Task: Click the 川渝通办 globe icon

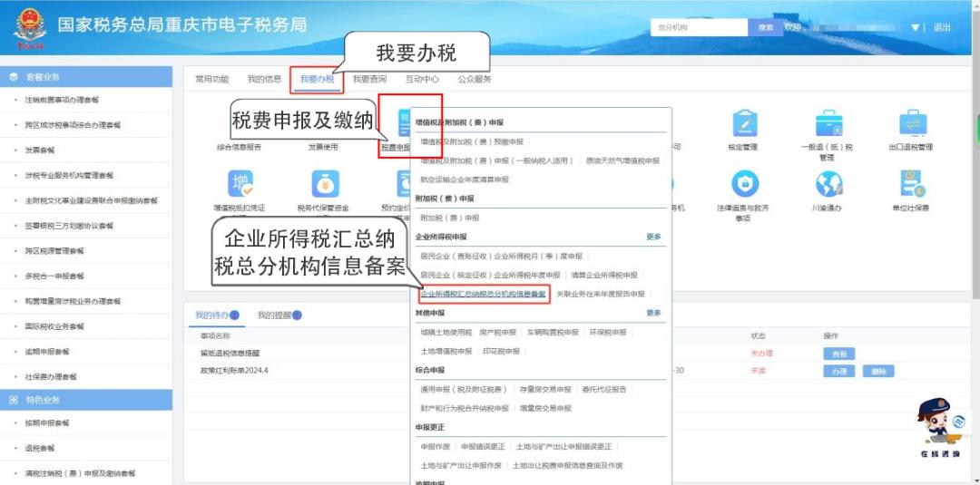Action: click(x=827, y=185)
